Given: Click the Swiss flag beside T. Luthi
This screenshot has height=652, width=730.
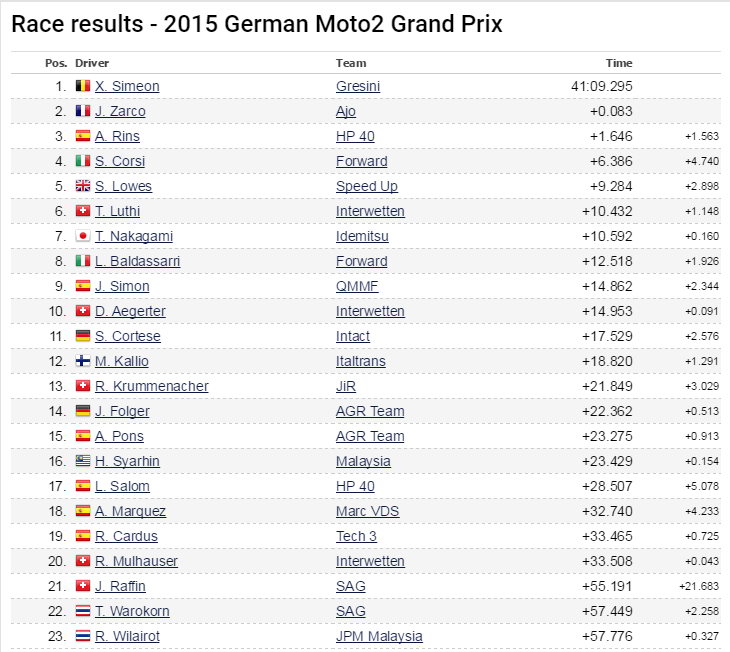Looking at the screenshot, I should 83,212.
